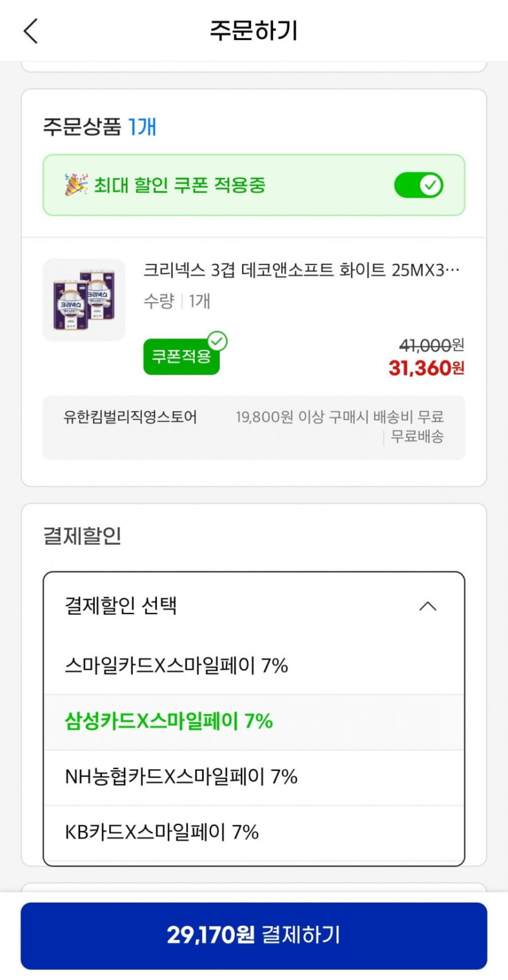
Task: Click the 크리넥스 3겹 데코앤소프트 product title
Action: click(301, 270)
